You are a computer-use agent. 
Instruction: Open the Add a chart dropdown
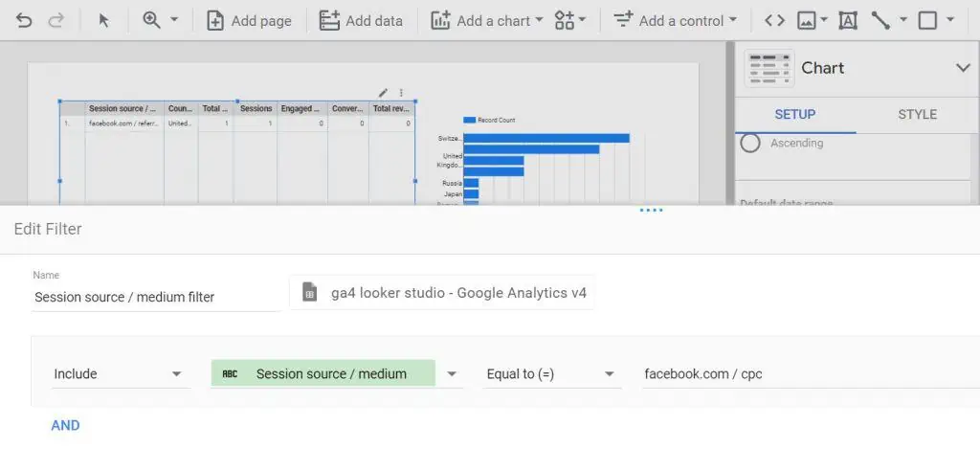[486, 20]
